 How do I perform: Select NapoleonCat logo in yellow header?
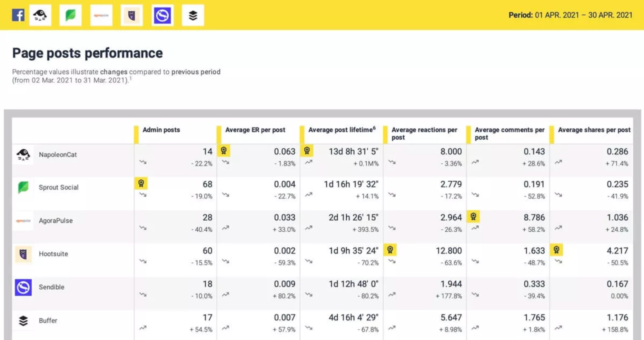(x=40, y=15)
